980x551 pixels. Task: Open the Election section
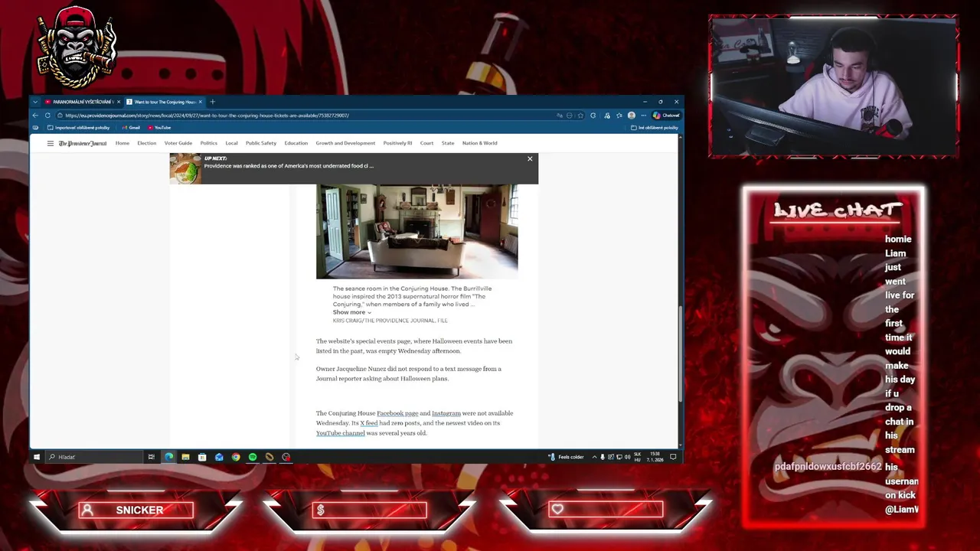147,143
